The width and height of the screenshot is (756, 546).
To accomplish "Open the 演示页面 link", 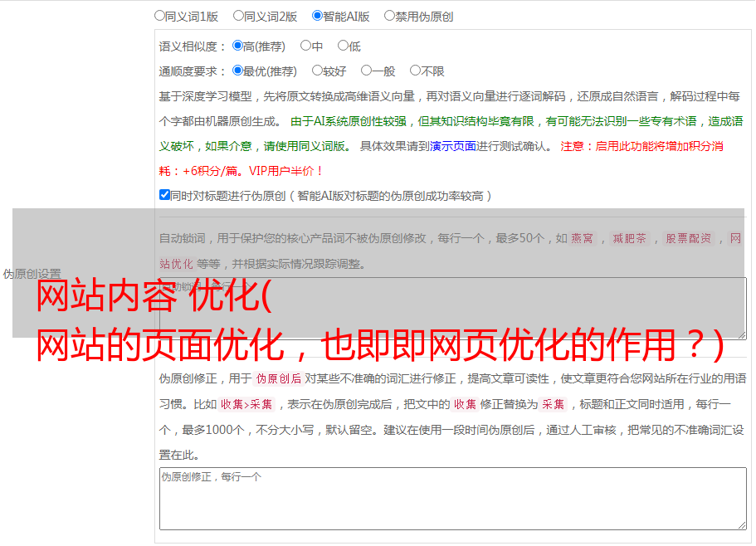I will pos(453,146).
